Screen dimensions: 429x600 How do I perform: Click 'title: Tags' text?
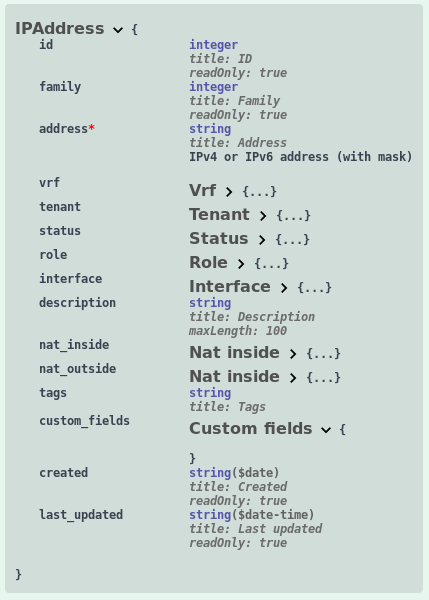(x=227, y=407)
